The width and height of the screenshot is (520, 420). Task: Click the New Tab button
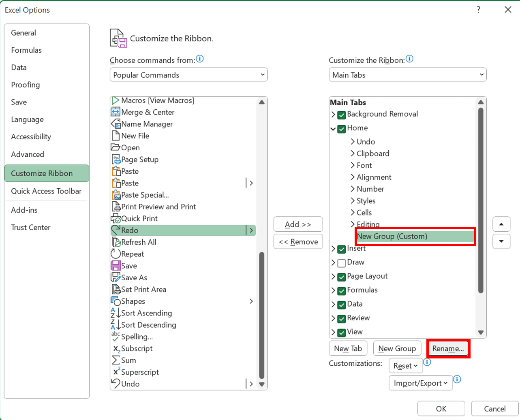click(x=348, y=348)
